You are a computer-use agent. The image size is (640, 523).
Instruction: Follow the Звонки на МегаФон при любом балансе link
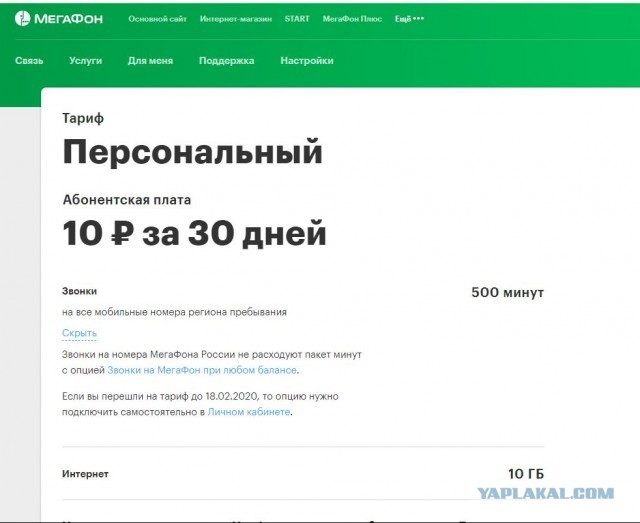202,370
